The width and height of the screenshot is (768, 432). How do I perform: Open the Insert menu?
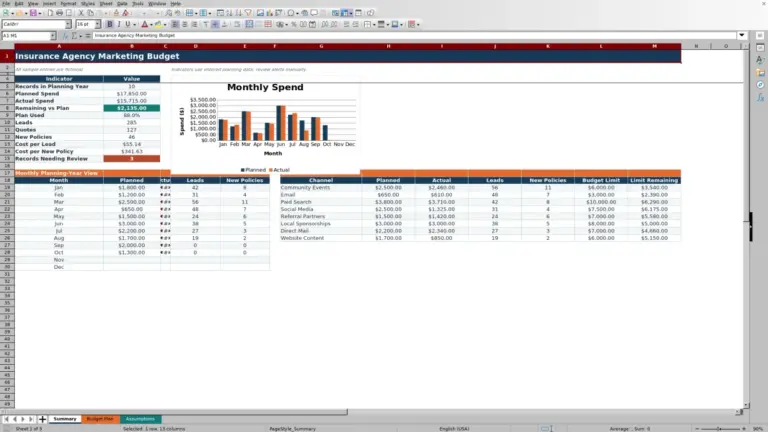pyautogui.click(x=49, y=3)
